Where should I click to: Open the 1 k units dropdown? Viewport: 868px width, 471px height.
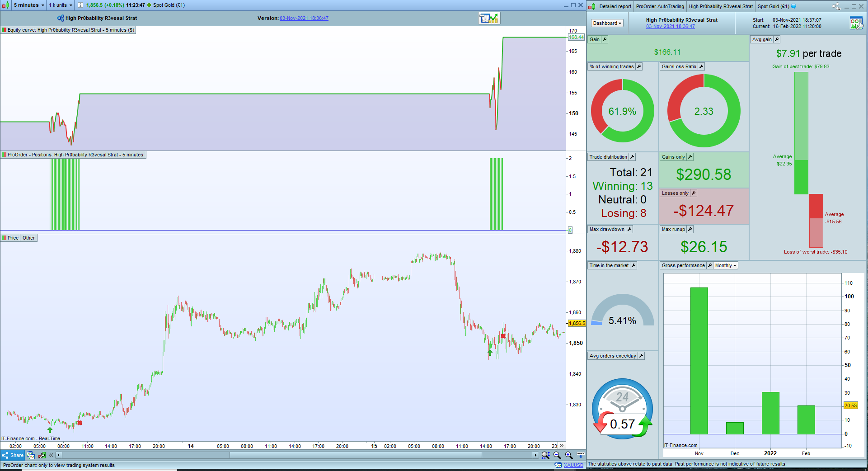coord(61,5)
